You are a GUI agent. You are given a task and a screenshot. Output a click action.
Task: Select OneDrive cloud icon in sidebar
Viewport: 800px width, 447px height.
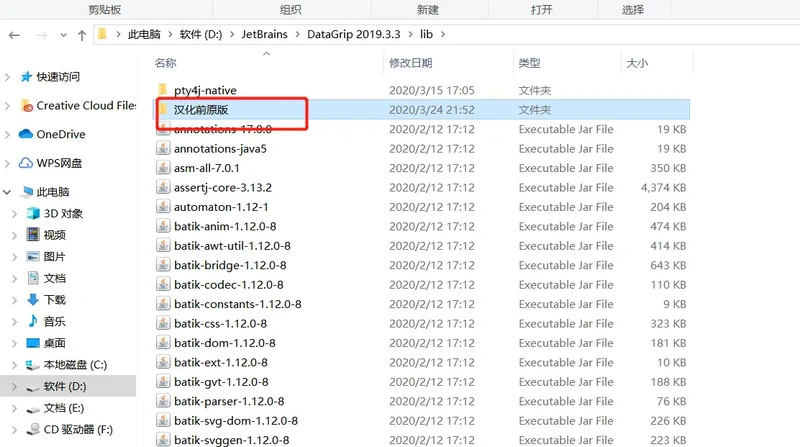tap(26, 134)
